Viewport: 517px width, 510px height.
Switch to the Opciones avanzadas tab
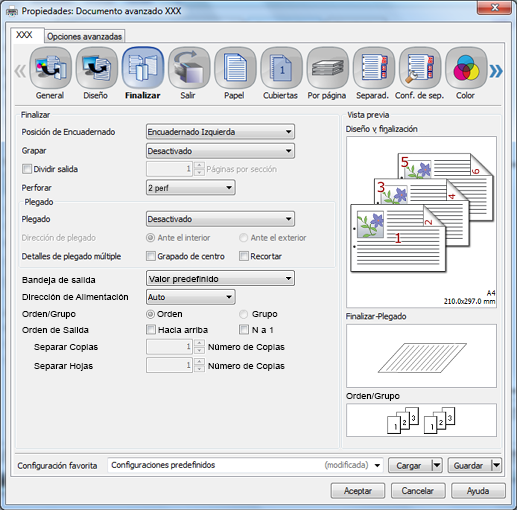click(x=85, y=36)
